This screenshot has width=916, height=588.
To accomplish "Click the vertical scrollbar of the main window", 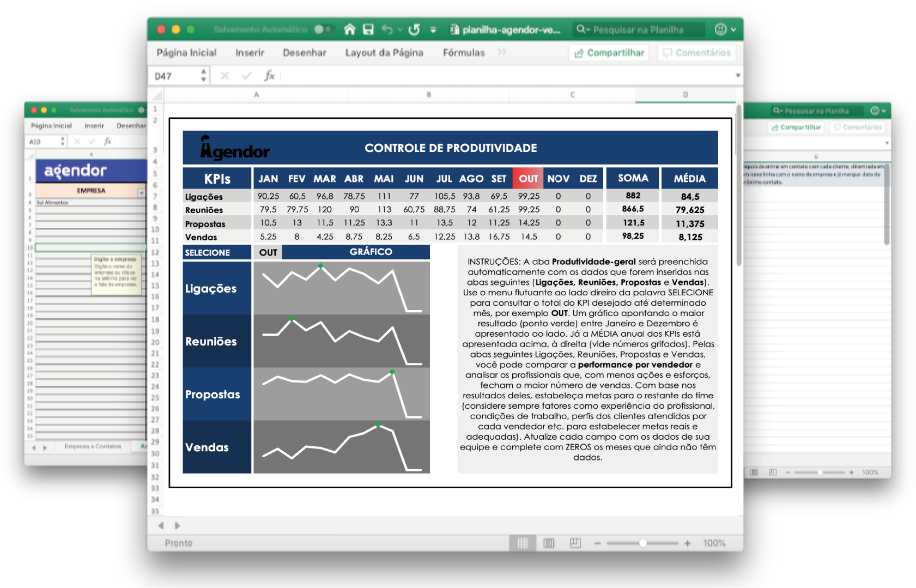I will [x=739, y=185].
